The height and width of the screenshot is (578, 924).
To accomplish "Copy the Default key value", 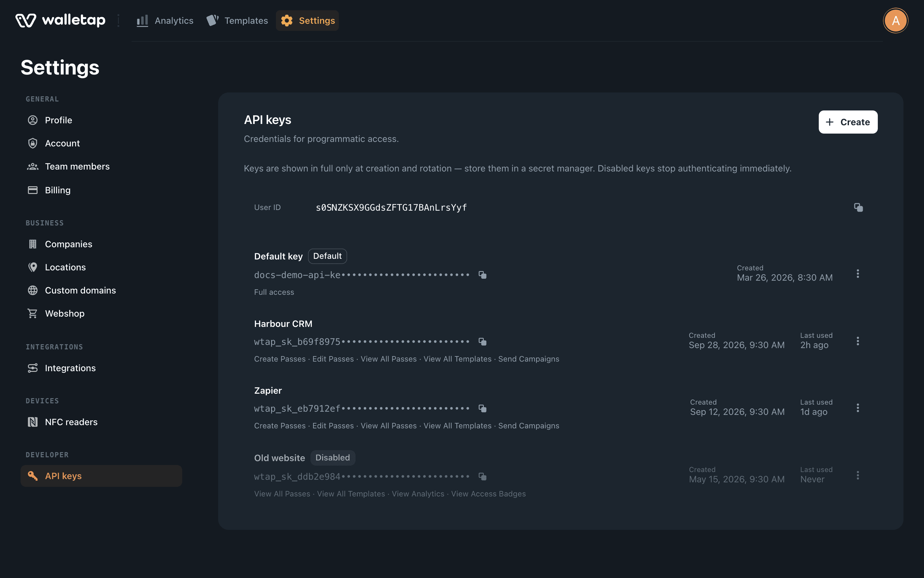I will click(x=483, y=275).
